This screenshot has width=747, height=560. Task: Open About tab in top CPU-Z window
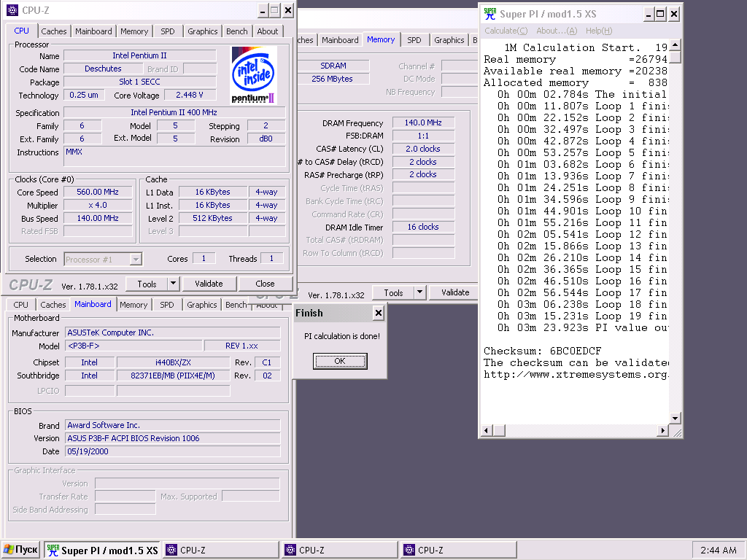coord(267,31)
